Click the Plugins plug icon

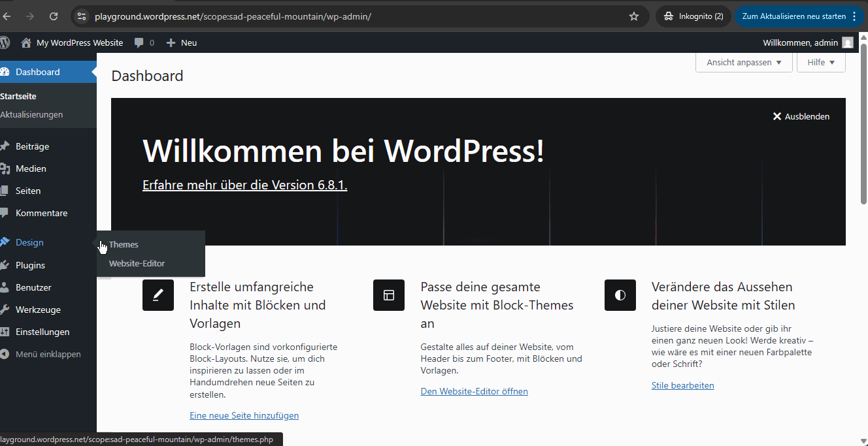[x=5, y=265]
